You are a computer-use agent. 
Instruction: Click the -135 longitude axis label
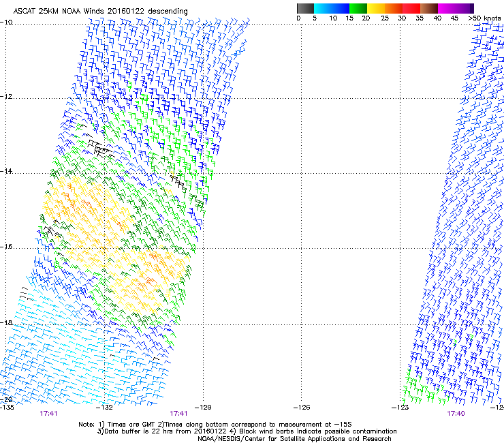click(x=7, y=408)
